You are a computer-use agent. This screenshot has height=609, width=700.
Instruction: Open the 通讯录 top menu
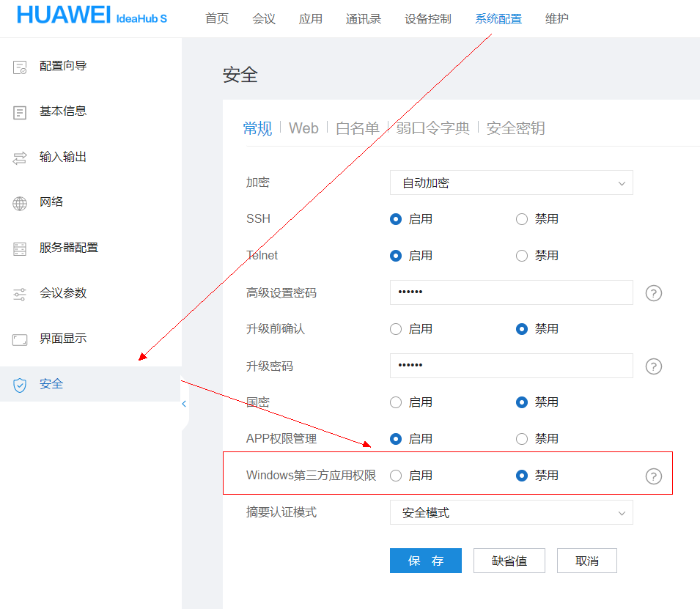click(x=364, y=19)
